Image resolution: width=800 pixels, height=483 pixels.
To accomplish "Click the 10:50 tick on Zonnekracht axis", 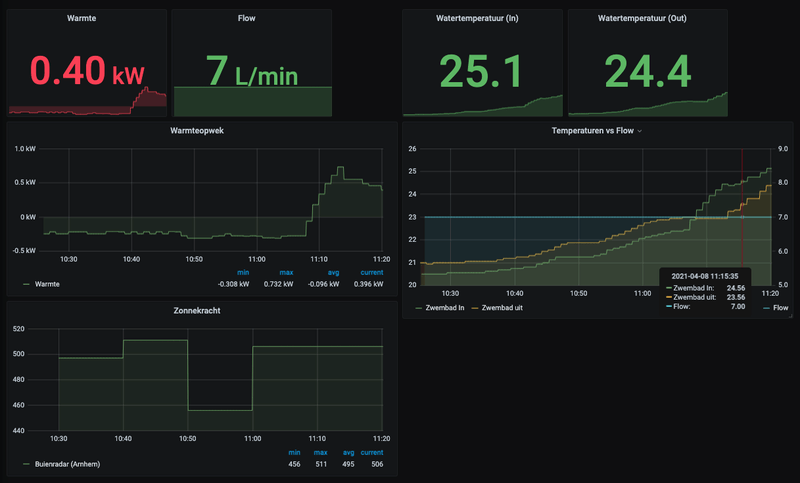I will [187, 439].
